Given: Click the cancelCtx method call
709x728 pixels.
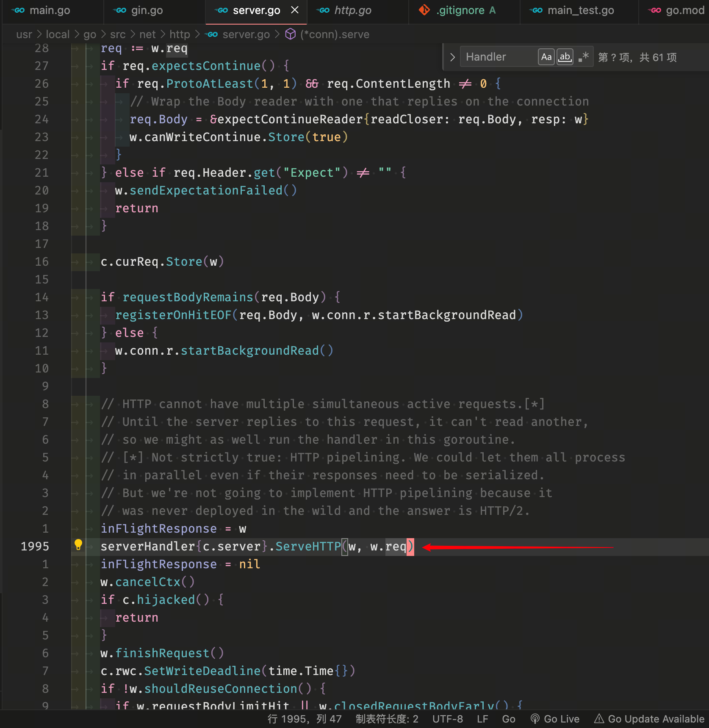Looking at the screenshot, I should coord(148,582).
